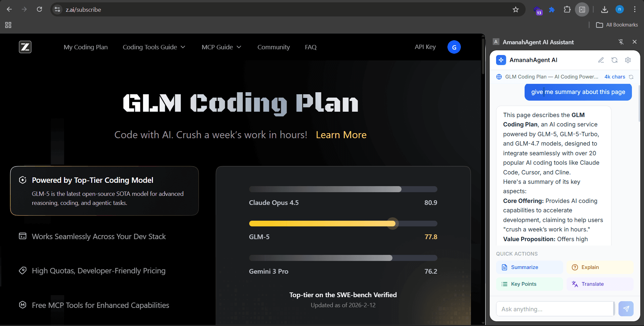Click the Z.ai logo
This screenshot has width=644, height=326.
tap(25, 47)
